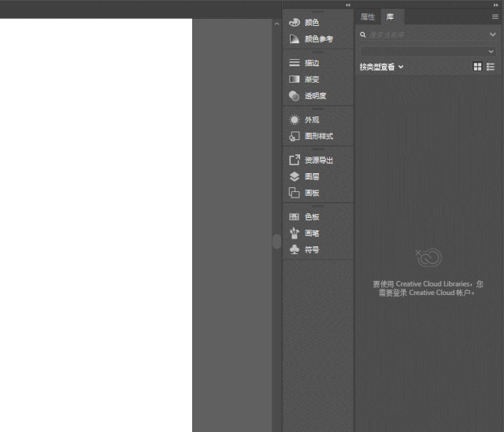The image size is (504, 432).
Task: Open the Libraries panel hamburger menu
Action: tap(495, 17)
